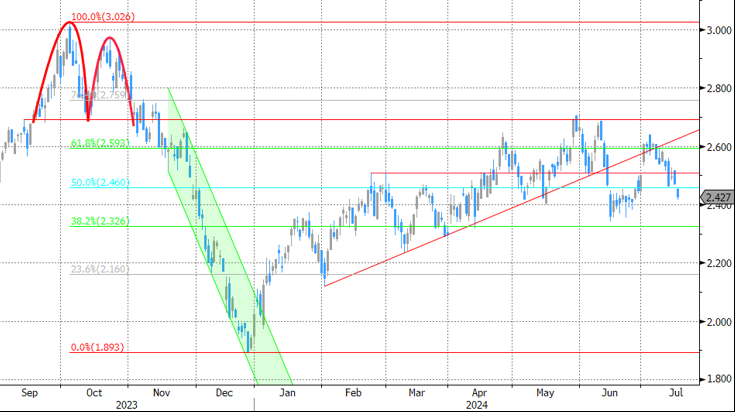Click the 2.800 price axis label
735x412 pixels.
coord(718,88)
